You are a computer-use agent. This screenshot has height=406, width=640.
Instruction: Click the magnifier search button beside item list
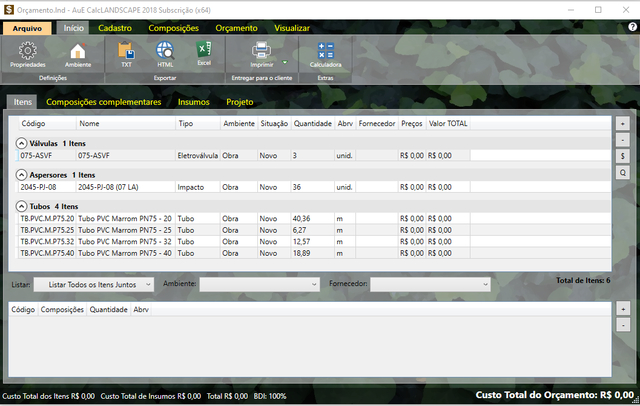click(623, 173)
